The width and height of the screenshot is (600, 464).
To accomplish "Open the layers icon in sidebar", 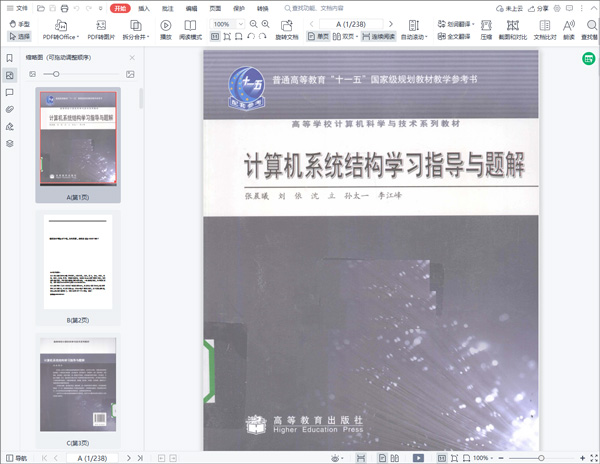I will [10, 143].
